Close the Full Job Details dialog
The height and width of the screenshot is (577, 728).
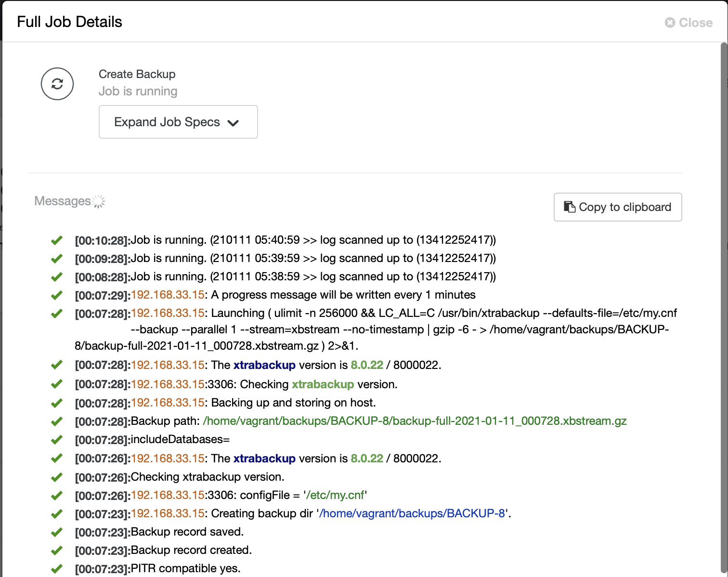[689, 23]
